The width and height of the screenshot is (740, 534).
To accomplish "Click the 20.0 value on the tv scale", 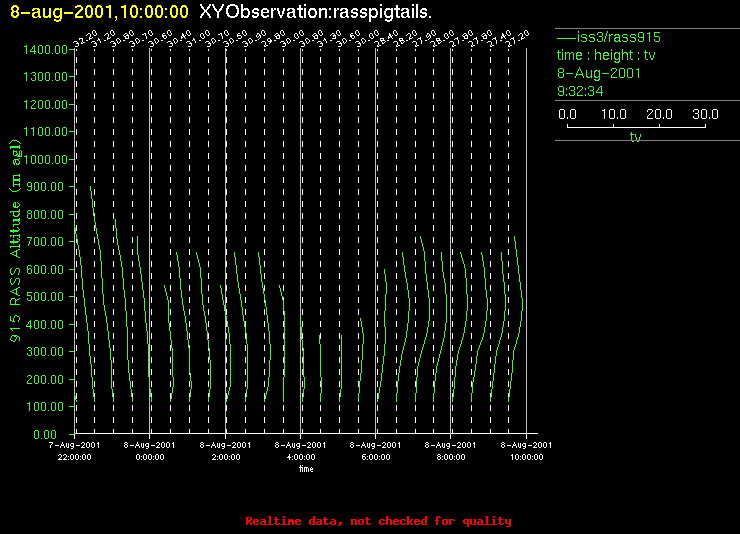I will [659, 114].
